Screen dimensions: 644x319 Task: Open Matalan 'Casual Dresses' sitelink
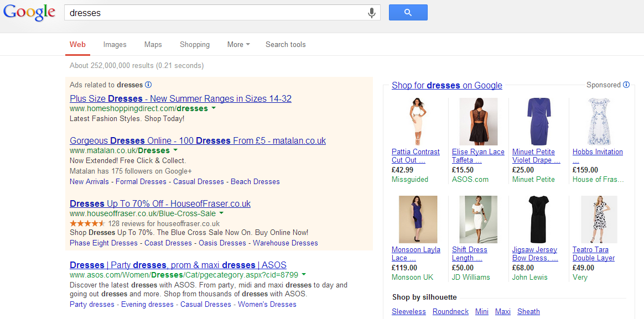pos(199,181)
